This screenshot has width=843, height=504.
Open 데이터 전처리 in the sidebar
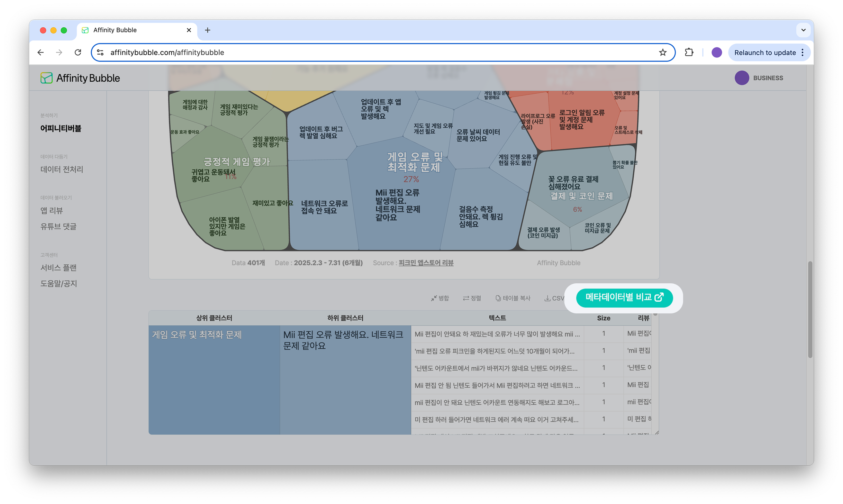coord(62,169)
